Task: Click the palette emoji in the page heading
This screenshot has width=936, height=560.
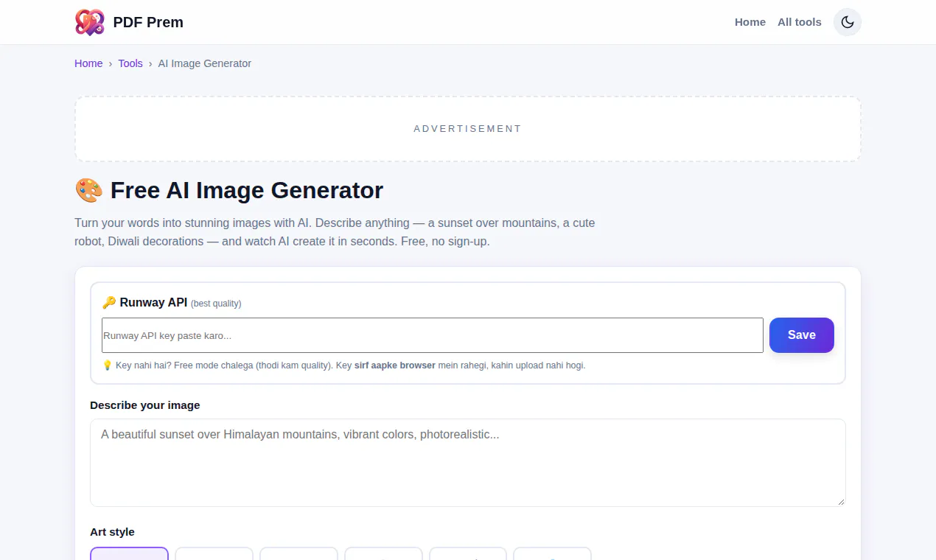Action: pos(89,190)
